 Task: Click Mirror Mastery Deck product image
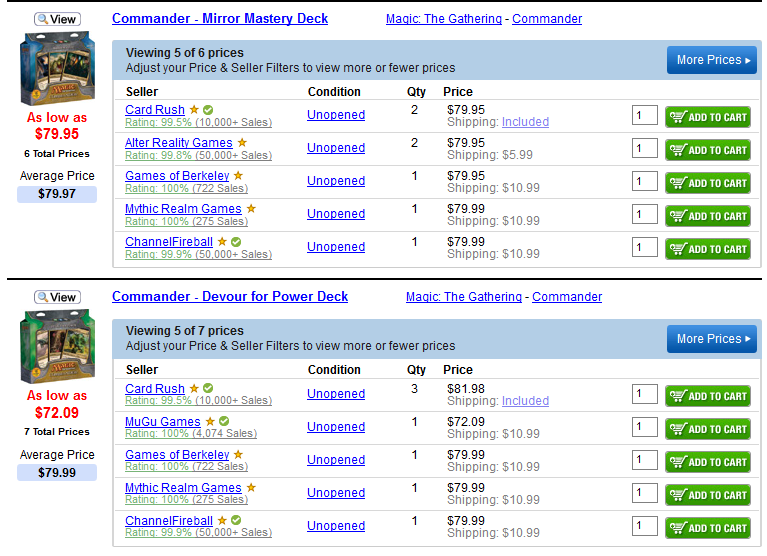click(x=57, y=68)
